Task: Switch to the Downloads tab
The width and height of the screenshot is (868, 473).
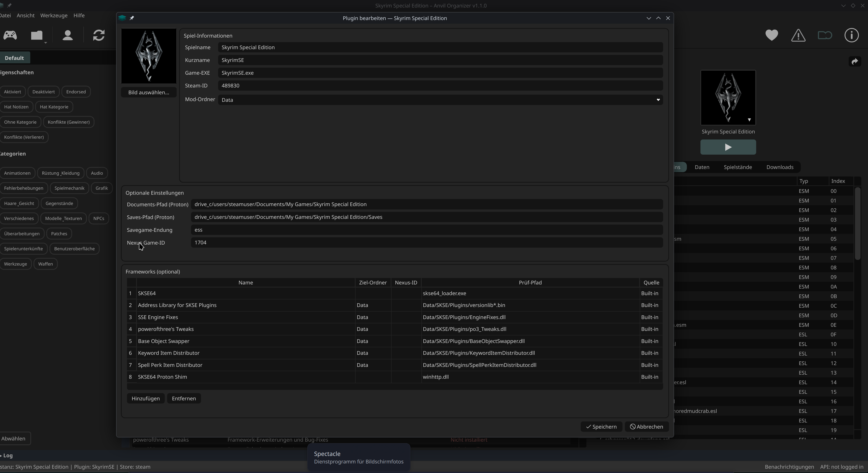Action: click(780, 167)
